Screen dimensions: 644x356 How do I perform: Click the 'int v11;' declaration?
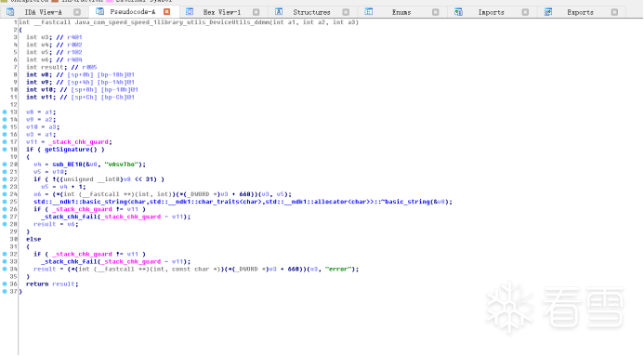[x=41, y=98]
